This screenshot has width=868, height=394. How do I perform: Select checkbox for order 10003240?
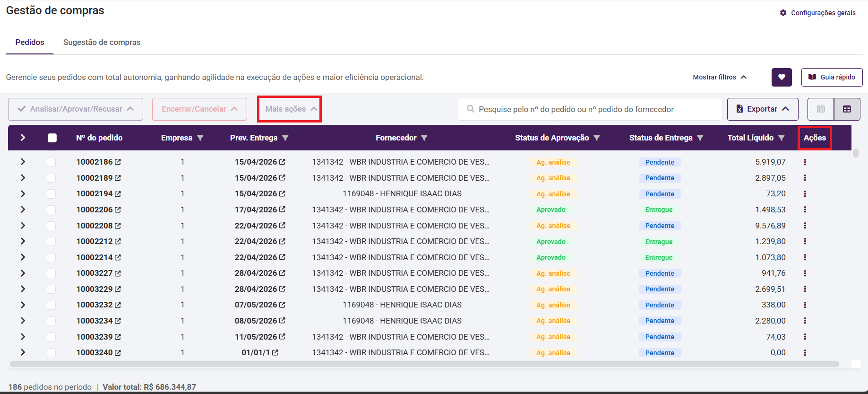tap(52, 352)
